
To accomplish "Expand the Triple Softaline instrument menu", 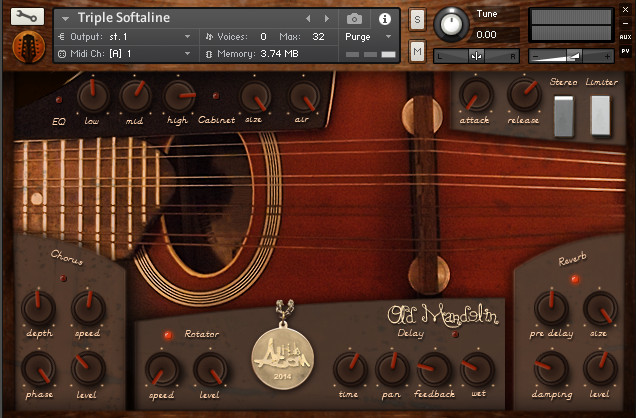I will 65,19.
